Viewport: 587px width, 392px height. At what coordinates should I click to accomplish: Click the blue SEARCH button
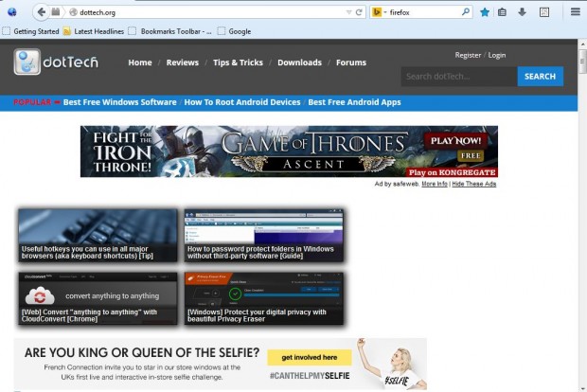(x=541, y=77)
